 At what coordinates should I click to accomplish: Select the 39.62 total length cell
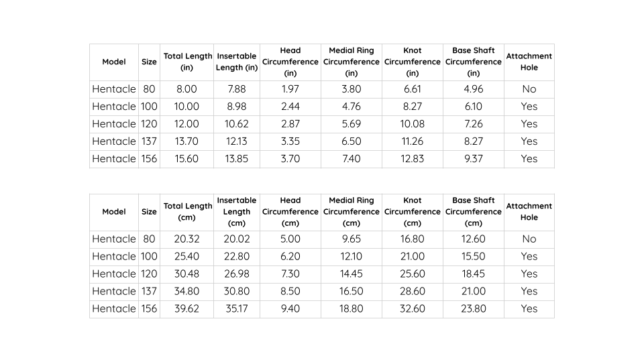(186, 309)
